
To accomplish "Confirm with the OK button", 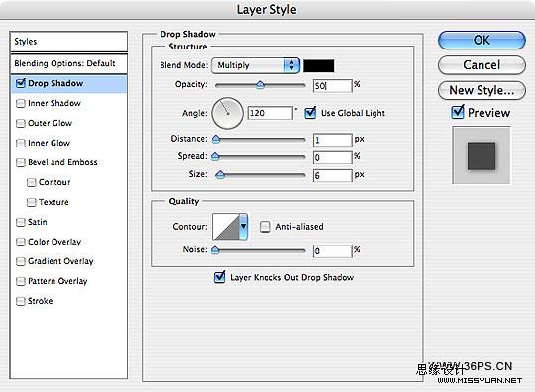I will pos(481,41).
